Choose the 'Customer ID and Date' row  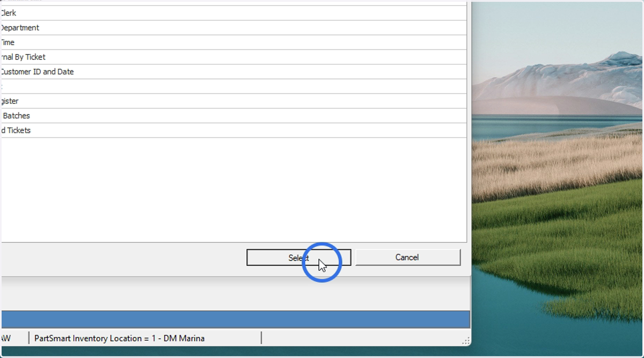pos(233,71)
